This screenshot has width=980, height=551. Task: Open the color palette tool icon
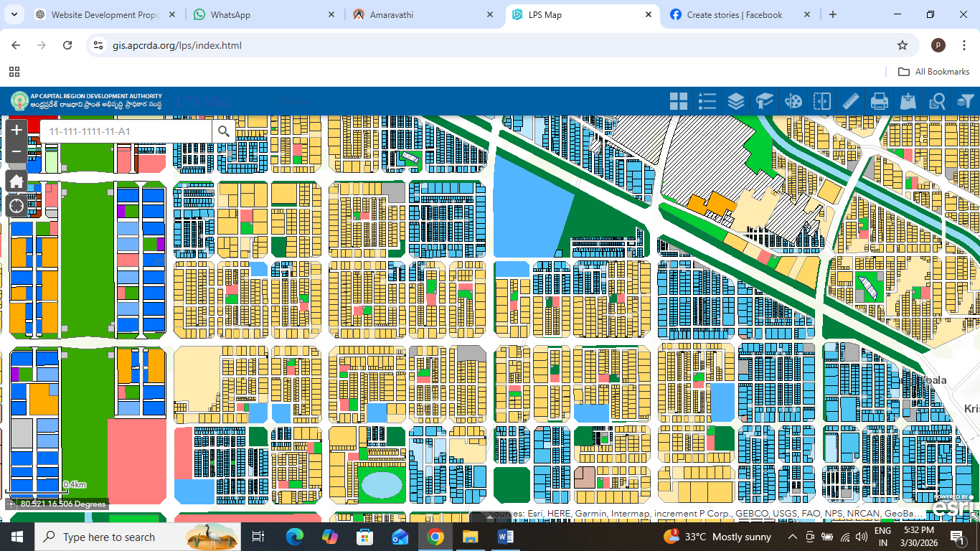click(793, 101)
